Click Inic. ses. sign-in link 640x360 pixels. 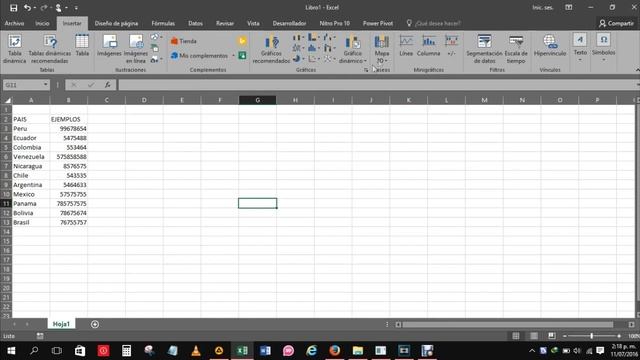[x=543, y=8]
